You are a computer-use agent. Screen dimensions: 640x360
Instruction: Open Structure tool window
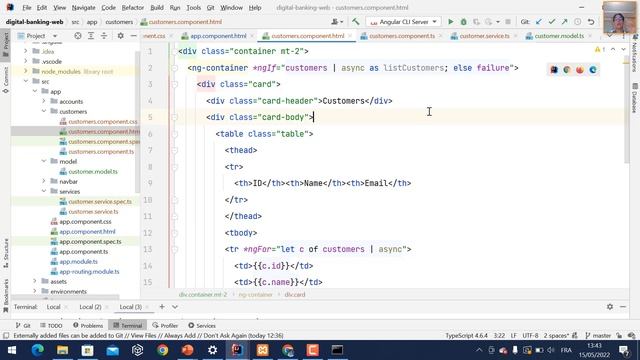[x=6, y=253]
